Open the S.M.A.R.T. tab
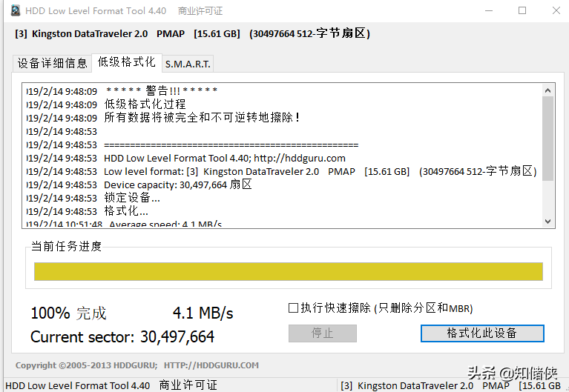The height and width of the screenshot is (392, 569). tap(188, 64)
